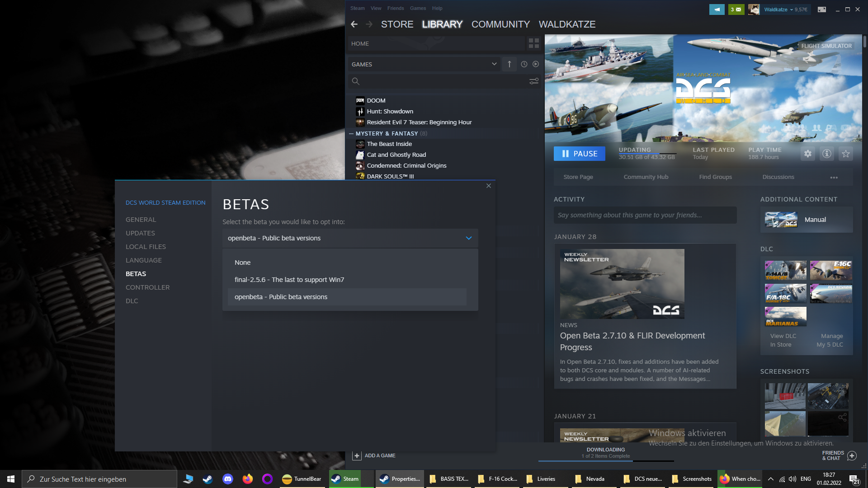This screenshot has width=868, height=488.
Task: Open the Discussions link
Action: pyautogui.click(x=778, y=177)
